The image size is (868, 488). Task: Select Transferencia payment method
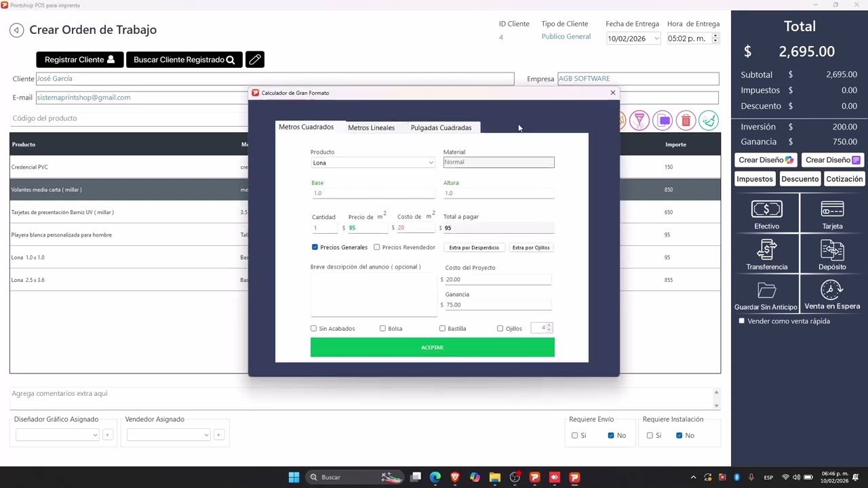(766, 254)
